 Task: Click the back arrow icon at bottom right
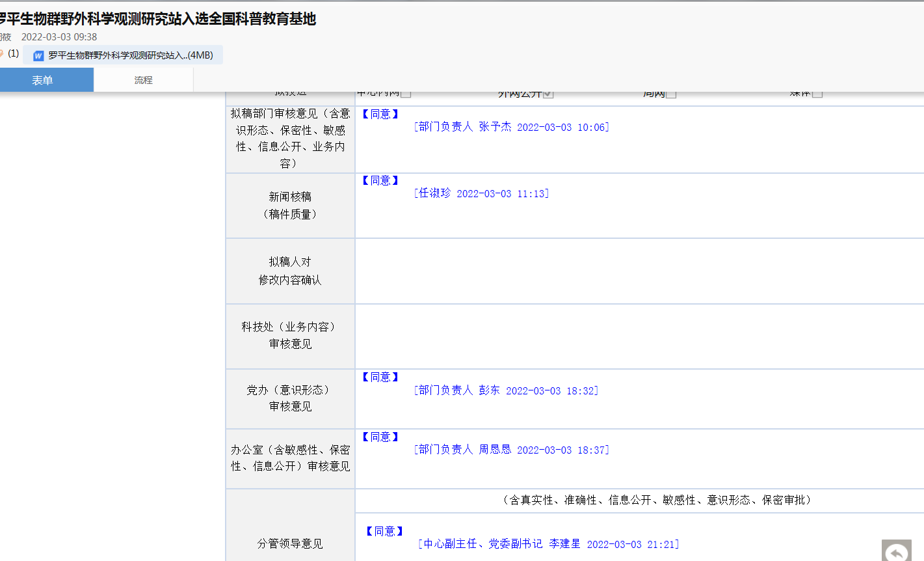(x=897, y=552)
